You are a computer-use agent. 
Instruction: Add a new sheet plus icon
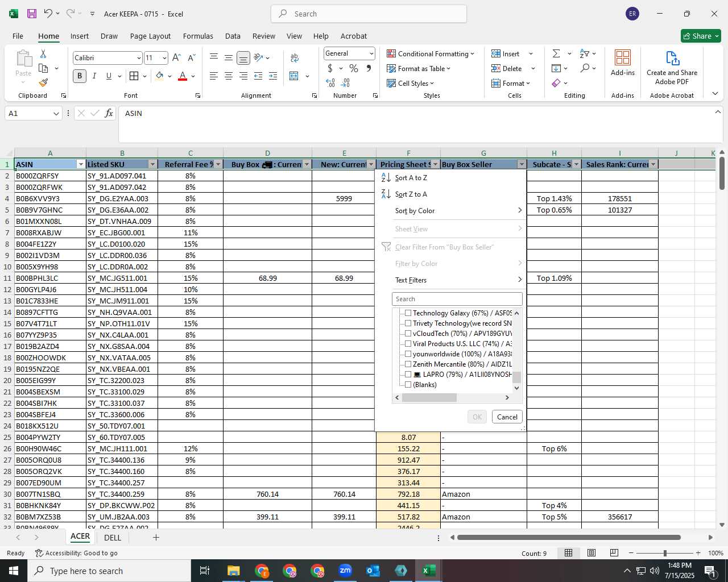(155, 537)
